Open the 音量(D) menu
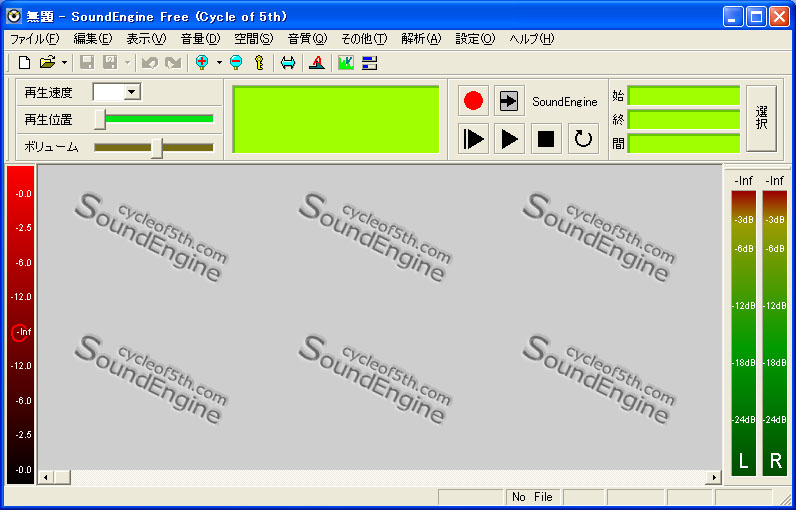The width and height of the screenshot is (796, 510). coord(201,39)
